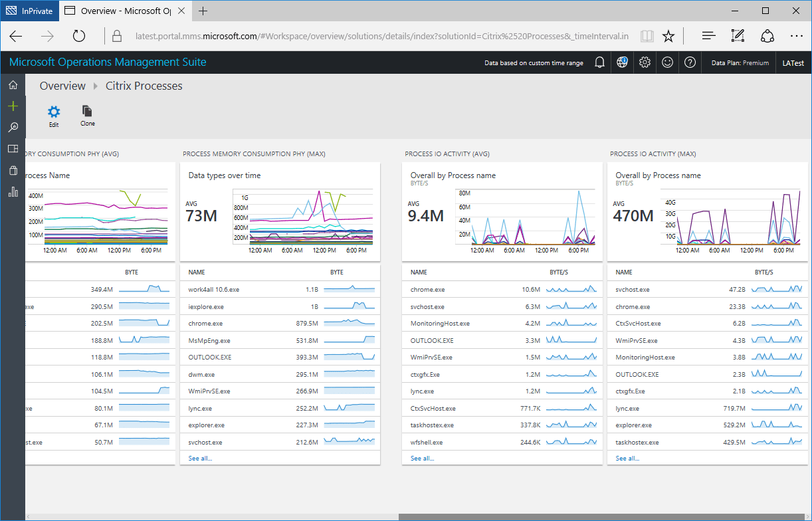The image size is (812, 521).
Task: Open settings gear in OMS header
Action: 645,62
